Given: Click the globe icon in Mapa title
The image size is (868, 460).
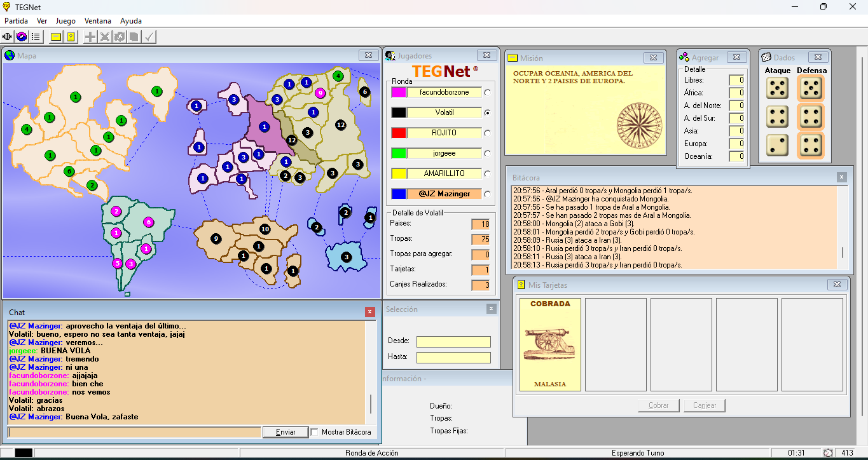Looking at the screenshot, I should pos(10,55).
